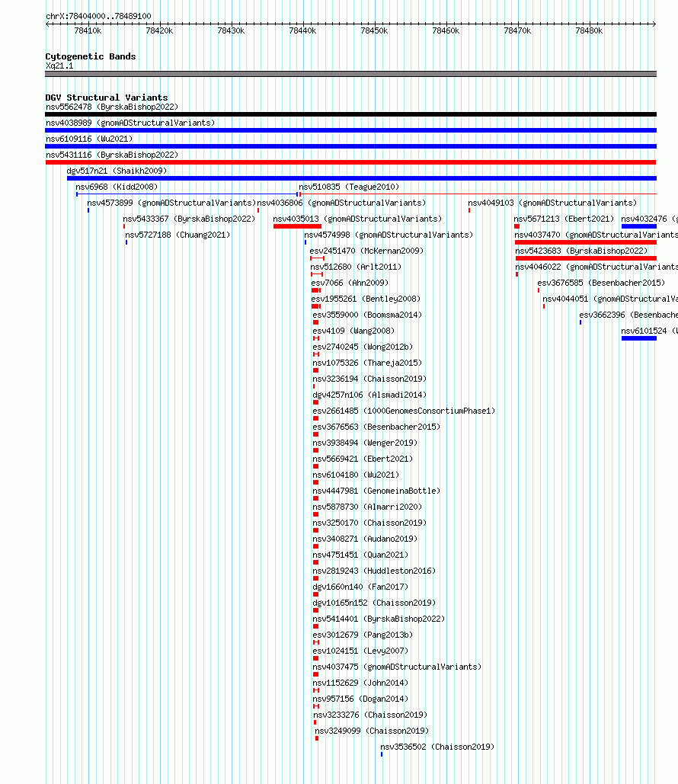Viewport: 678px width, 784px height.
Task: Open nsv5431116 (ByrskaBishop2022) variant
Action: point(112,155)
